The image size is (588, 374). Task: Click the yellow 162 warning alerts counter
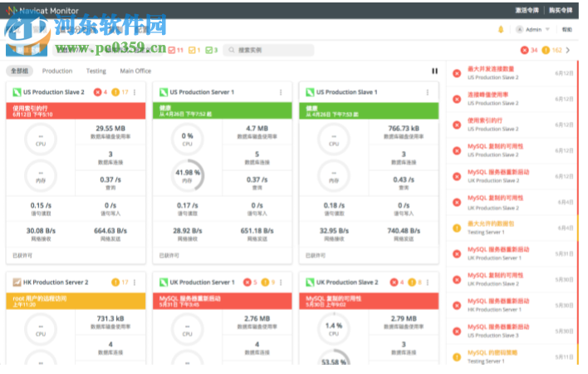tap(552, 50)
